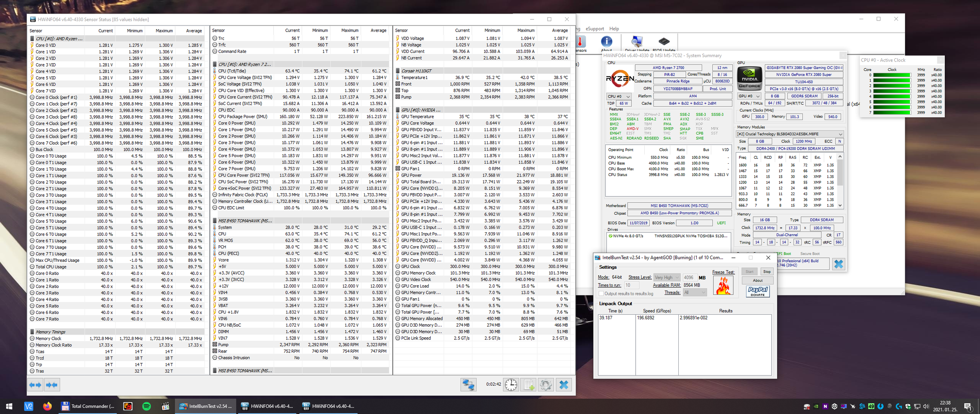Expand the Memory Modules Crucial Technology dropdown
Screen dimensions: 980x414
tap(790, 134)
